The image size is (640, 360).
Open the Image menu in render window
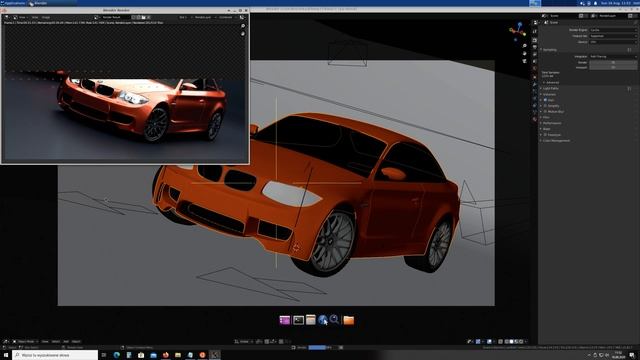[46, 18]
